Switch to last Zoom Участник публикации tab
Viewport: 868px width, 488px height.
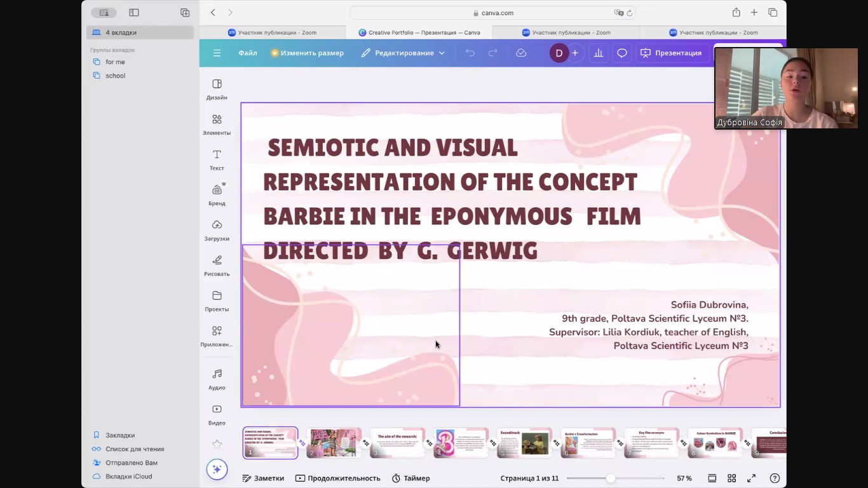(x=713, y=32)
